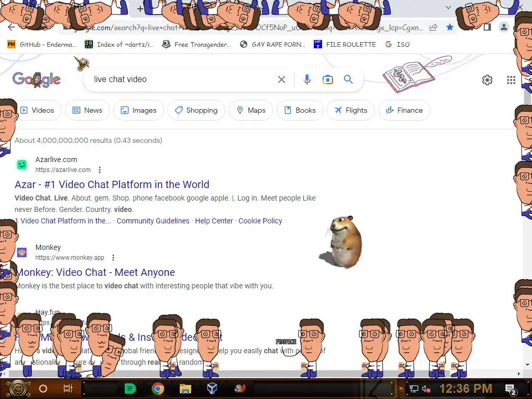Switch to the Flights filter

click(351, 110)
